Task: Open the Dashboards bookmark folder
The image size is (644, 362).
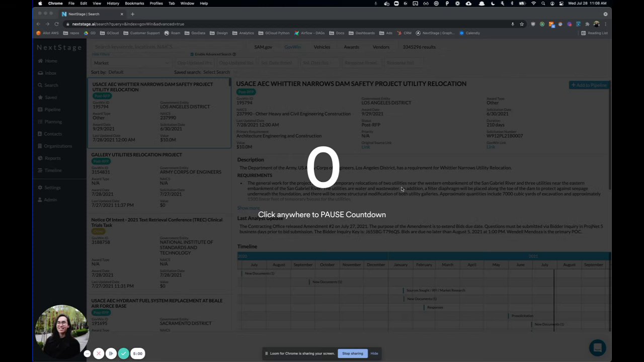Action: (361, 33)
